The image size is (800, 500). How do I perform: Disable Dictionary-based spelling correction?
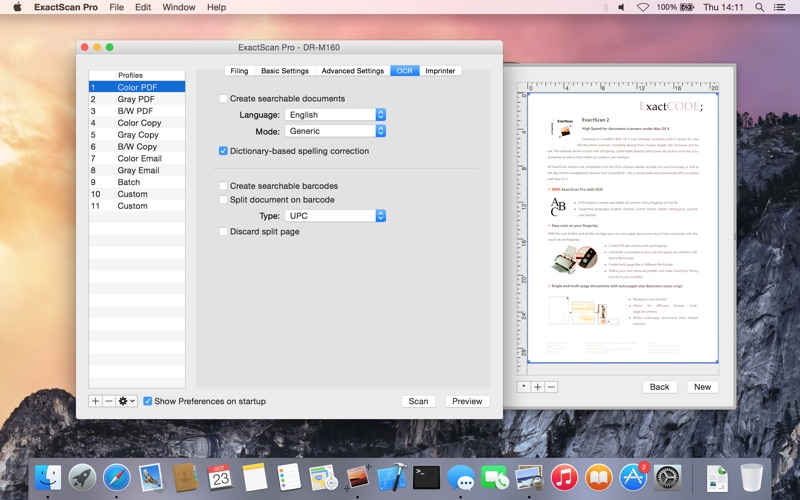(x=223, y=151)
